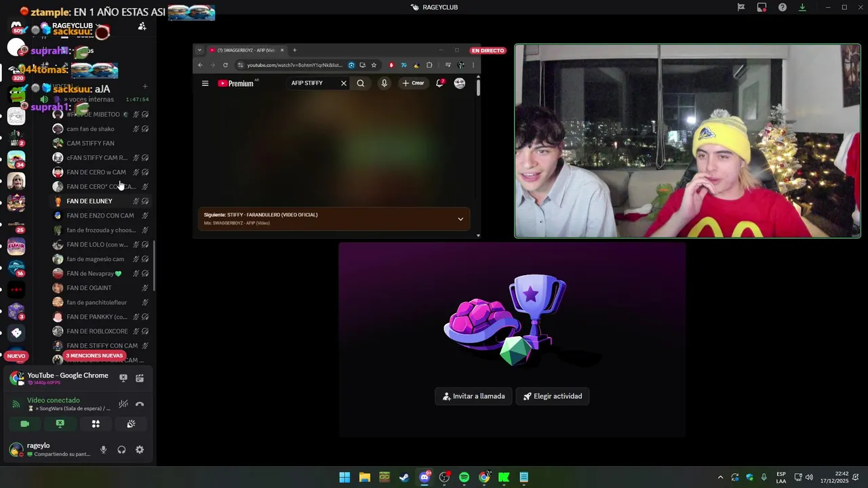Toggle camera with green video button
The width and height of the screenshot is (868, 488).
(x=25, y=424)
